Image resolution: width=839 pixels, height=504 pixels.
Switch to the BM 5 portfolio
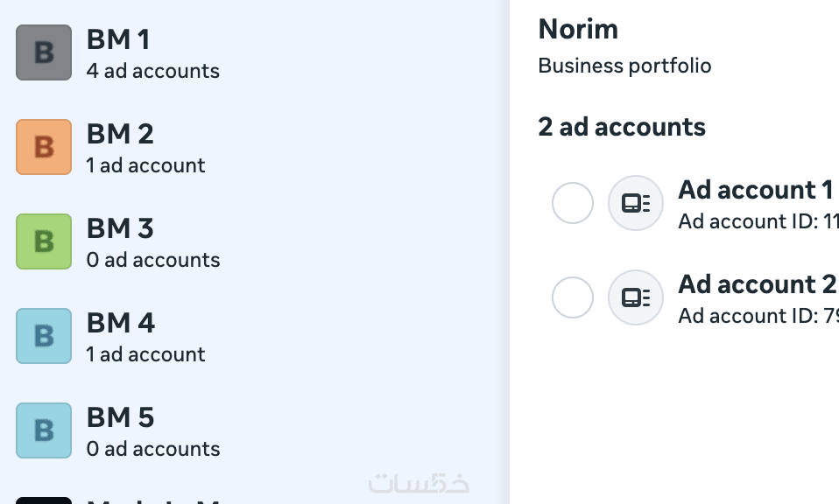click(120, 417)
